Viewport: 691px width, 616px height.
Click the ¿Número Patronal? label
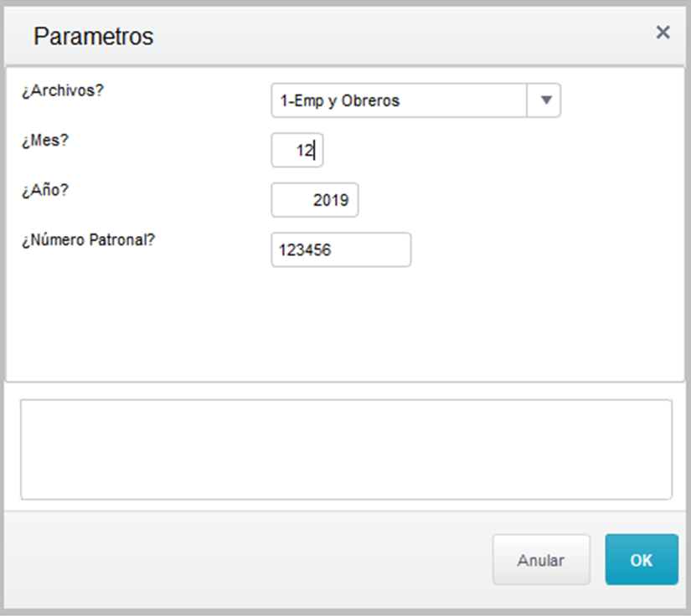90,239
